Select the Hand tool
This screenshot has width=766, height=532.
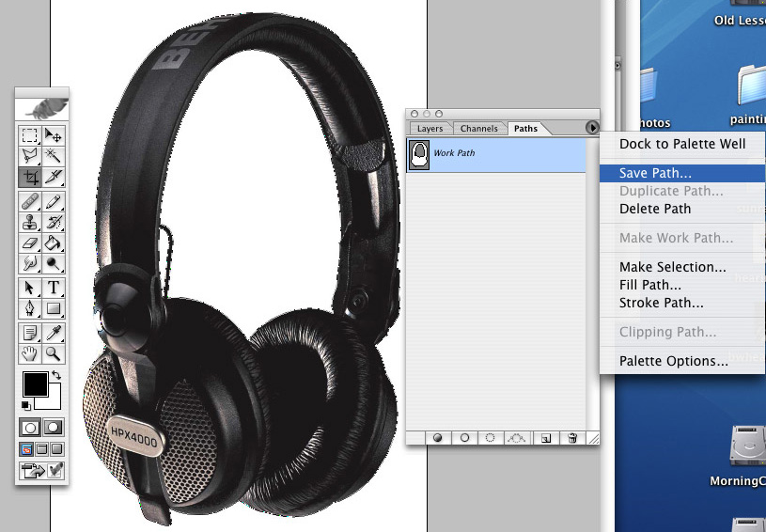30,353
